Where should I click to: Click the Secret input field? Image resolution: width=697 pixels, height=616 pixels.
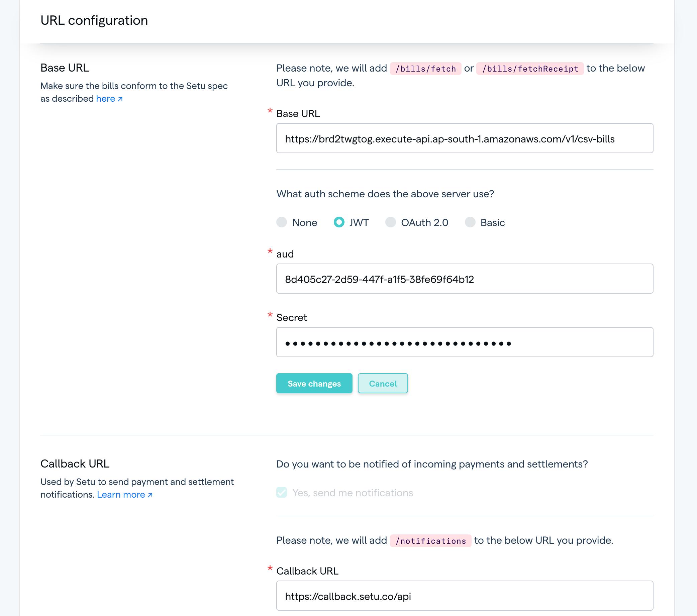click(465, 342)
